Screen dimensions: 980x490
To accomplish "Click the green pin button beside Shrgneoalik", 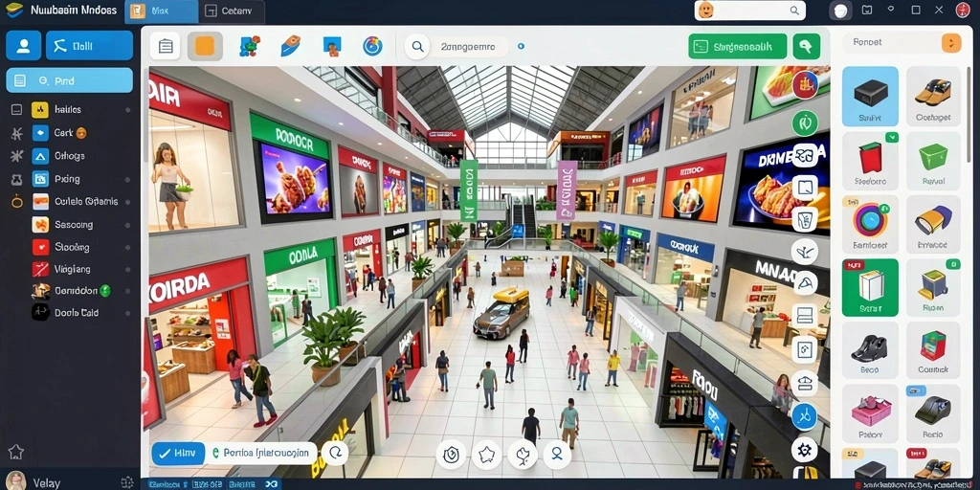I will click(806, 46).
